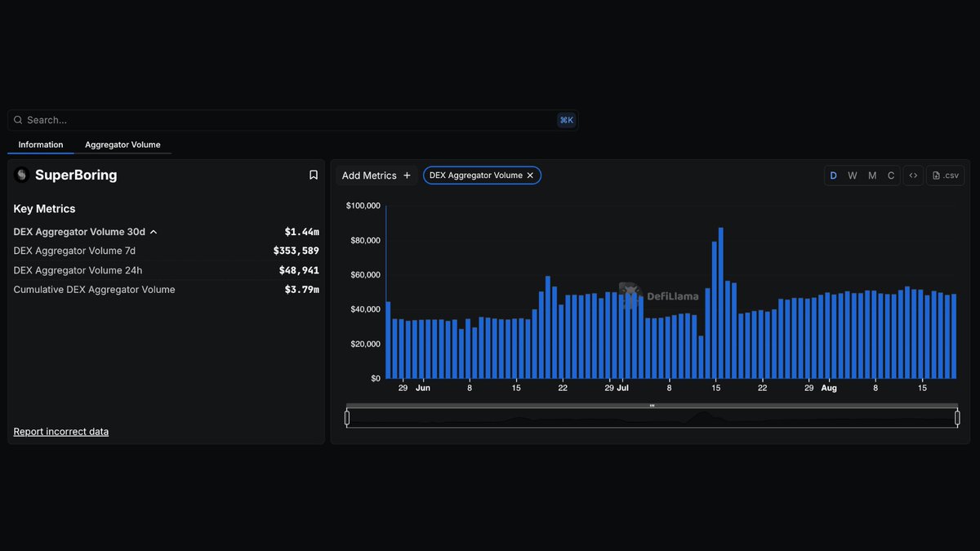The height and width of the screenshot is (551, 980).
Task: Click the left handle of the range slider
Action: 347,418
